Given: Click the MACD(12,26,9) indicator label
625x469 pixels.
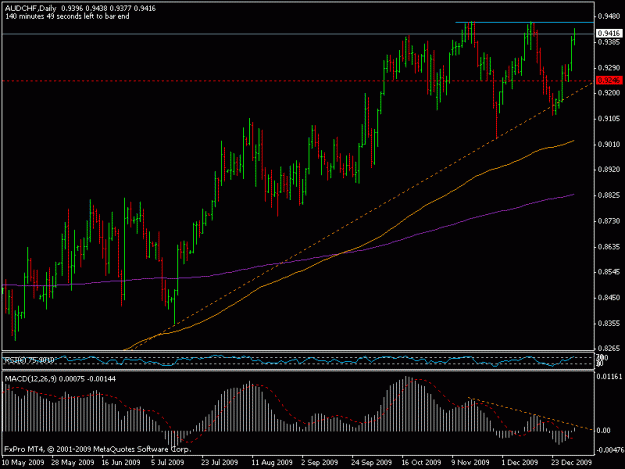Looking at the screenshot, I should [60, 379].
